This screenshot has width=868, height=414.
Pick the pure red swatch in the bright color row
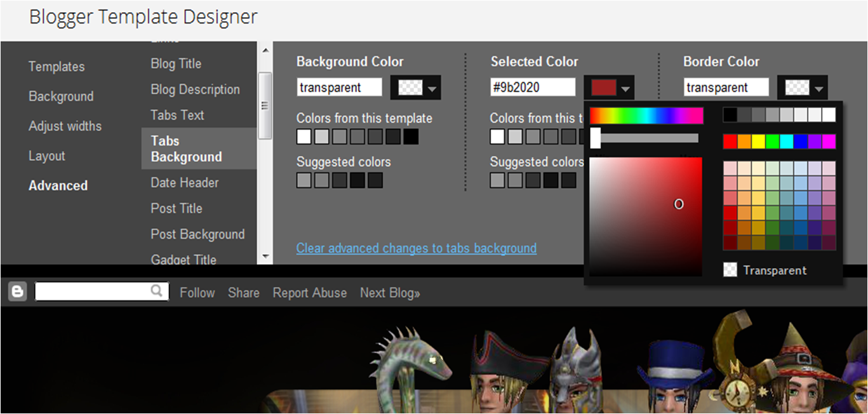tap(730, 142)
